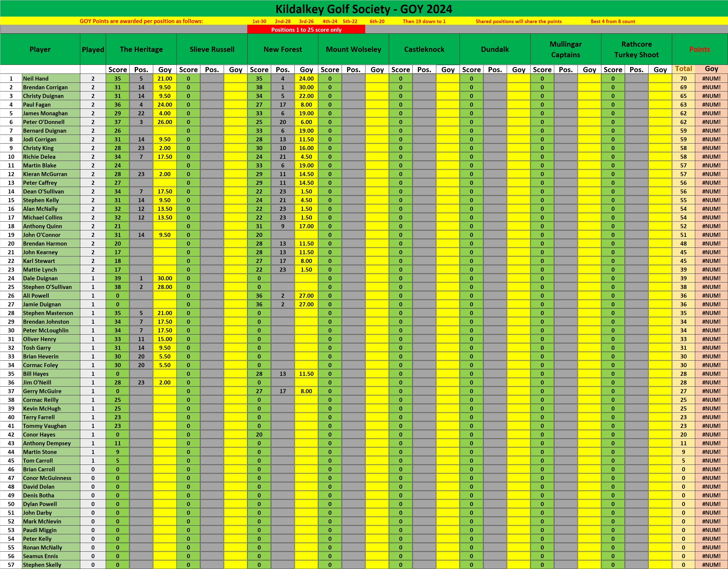Image resolution: width=728 pixels, height=569 pixels.
Task: Click the 'Total' sub-header
Action: (x=683, y=69)
